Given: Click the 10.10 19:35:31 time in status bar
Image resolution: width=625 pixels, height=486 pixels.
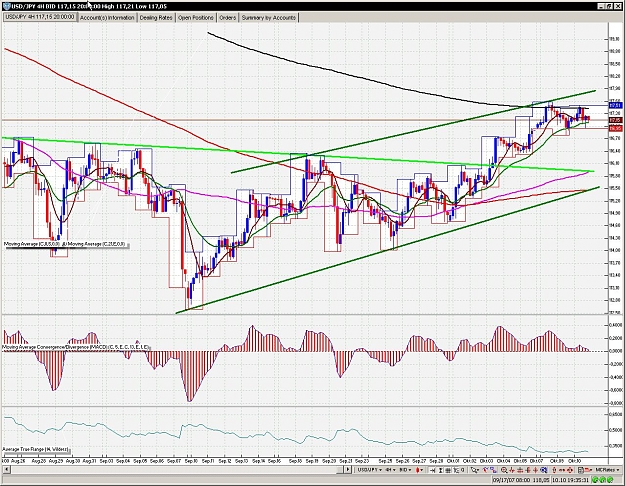Looking at the screenshot, I should pos(571,480).
